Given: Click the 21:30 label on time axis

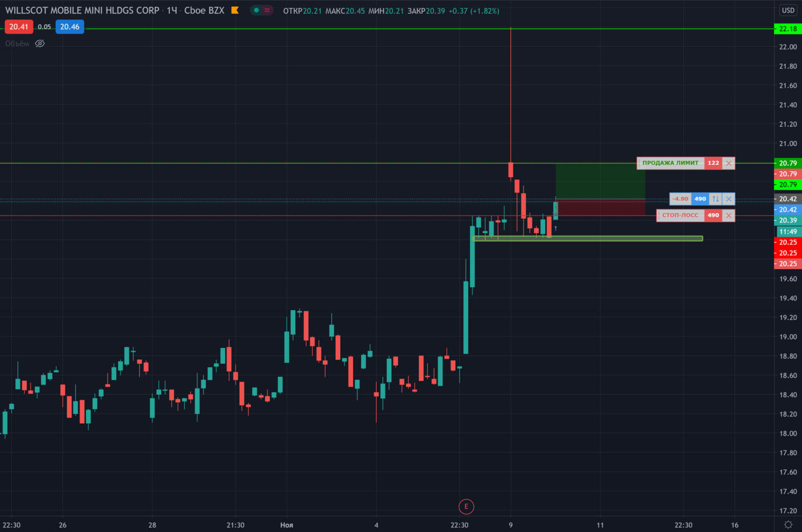Looking at the screenshot, I should click(x=235, y=525).
